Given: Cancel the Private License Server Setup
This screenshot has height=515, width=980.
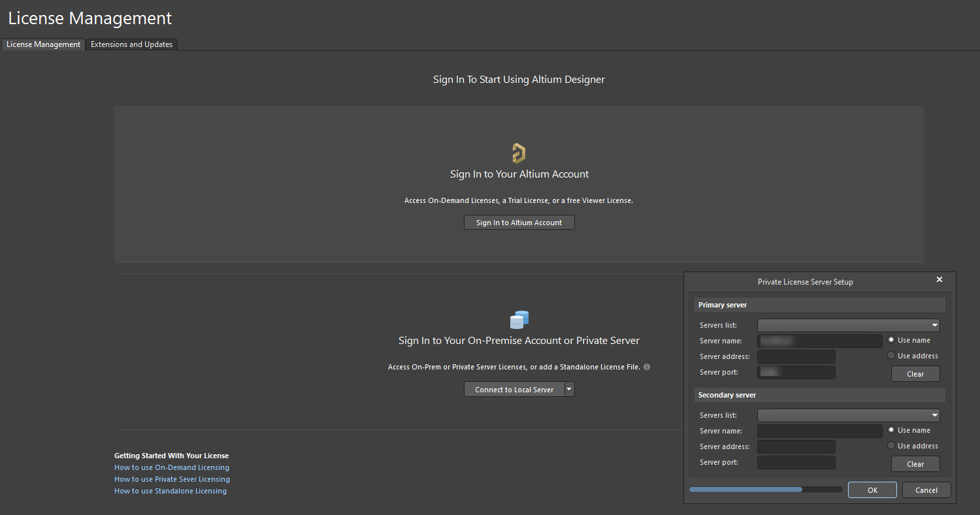Looking at the screenshot, I should coord(926,490).
